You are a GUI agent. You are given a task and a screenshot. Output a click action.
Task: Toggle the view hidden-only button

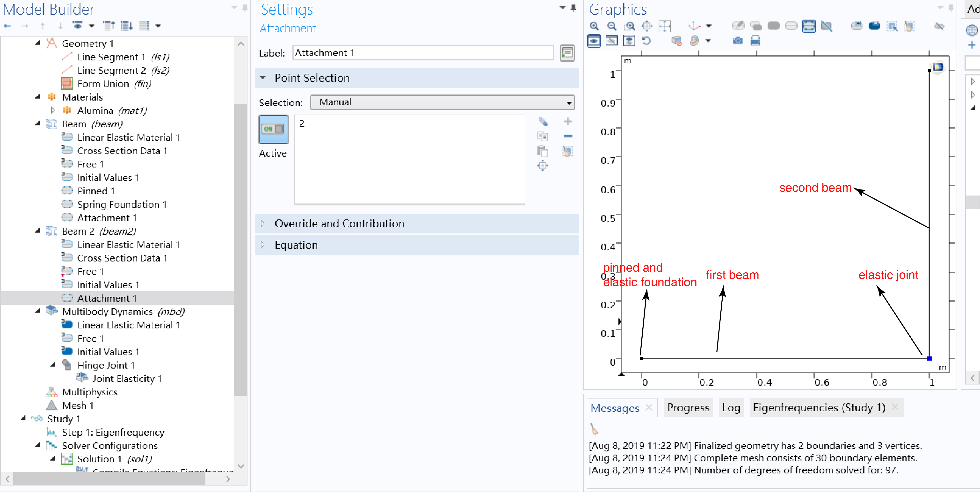(x=611, y=41)
